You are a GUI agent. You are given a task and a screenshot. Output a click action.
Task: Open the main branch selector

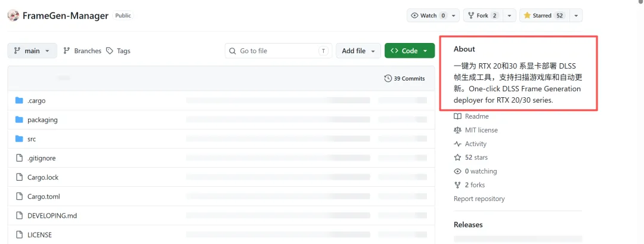(x=32, y=51)
